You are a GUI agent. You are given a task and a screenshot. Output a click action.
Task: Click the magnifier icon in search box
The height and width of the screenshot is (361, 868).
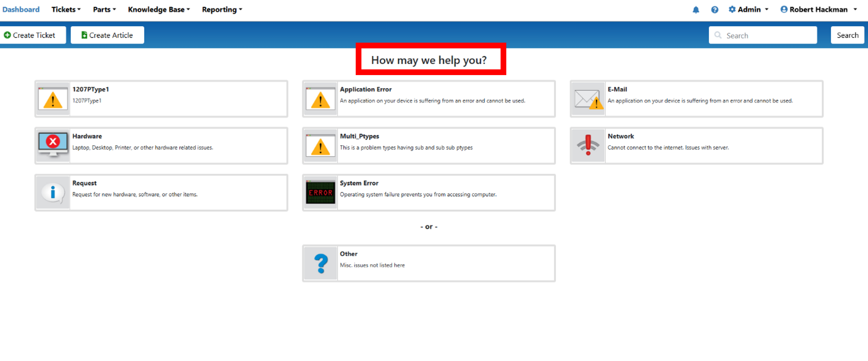coord(718,35)
